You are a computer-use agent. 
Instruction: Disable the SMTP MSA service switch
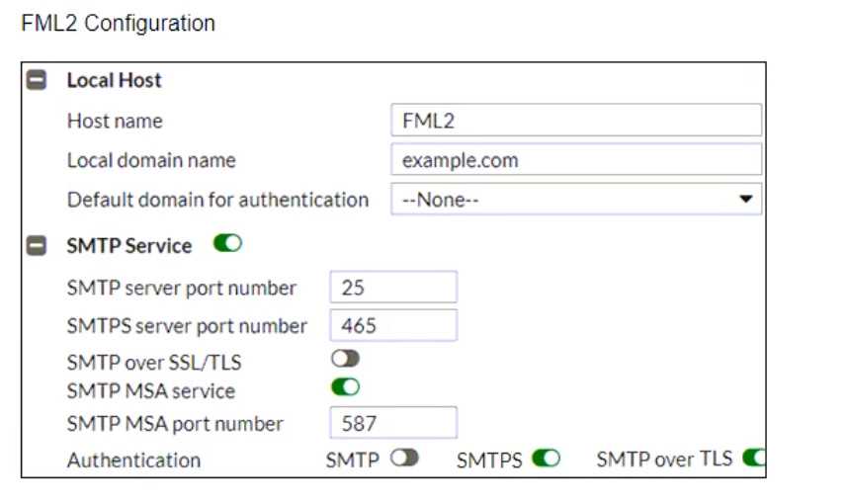[345, 388]
